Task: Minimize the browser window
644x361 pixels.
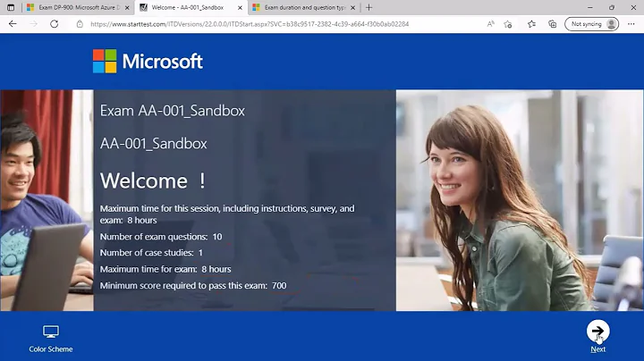Action: click(589, 7)
